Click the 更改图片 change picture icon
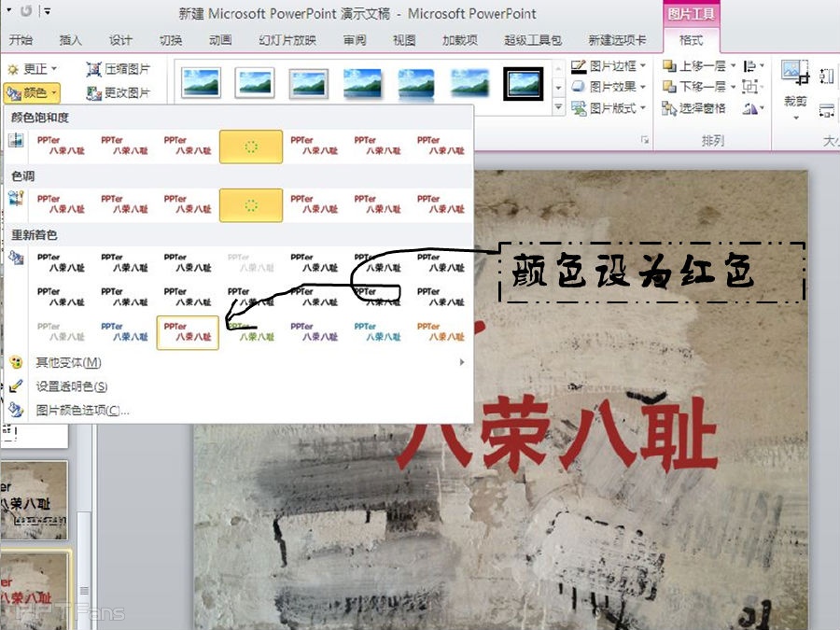The image size is (840, 630). coord(94,92)
